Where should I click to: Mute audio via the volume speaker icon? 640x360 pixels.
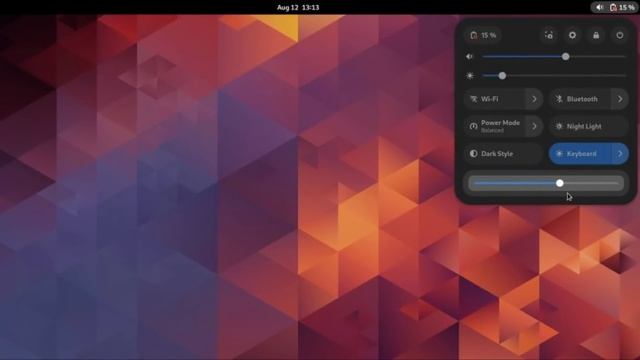tap(470, 57)
